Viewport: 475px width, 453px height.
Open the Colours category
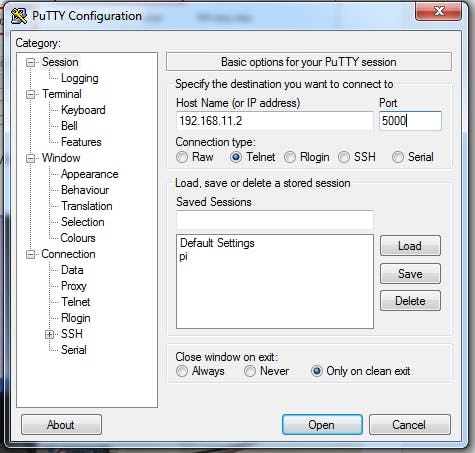click(78, 238)
